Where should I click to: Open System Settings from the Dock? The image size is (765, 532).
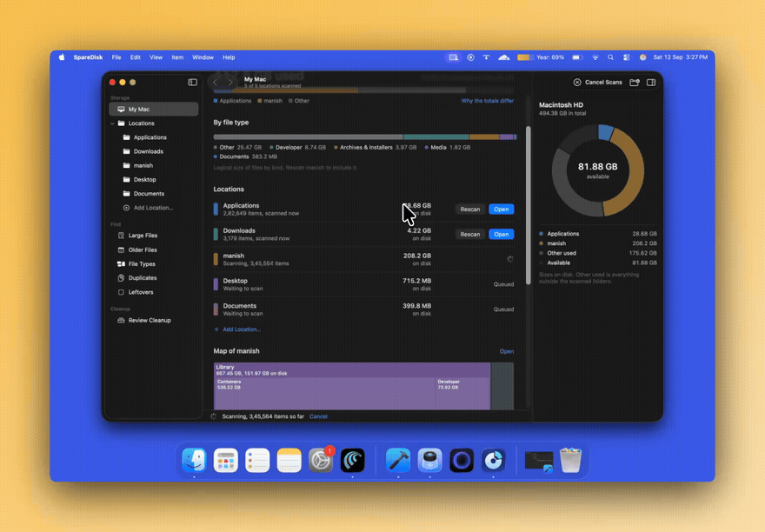point(321,460)
